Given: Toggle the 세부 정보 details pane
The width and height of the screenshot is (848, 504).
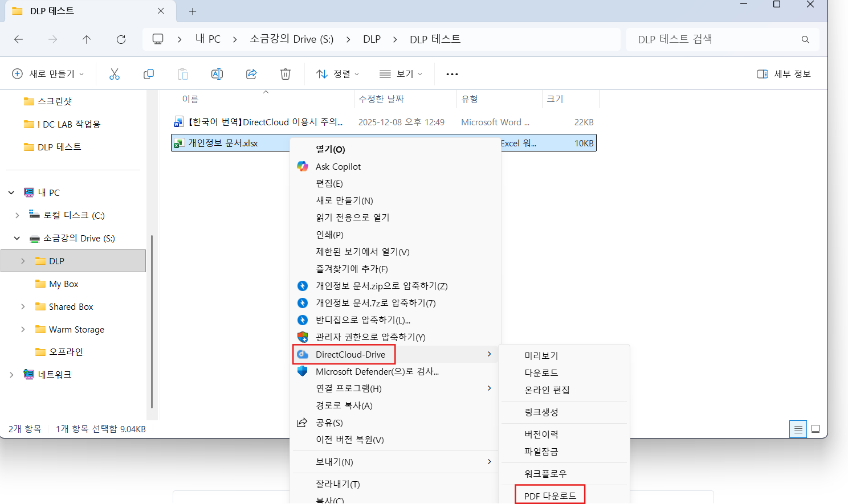Looking at the screenshot, I should (x=784, y=74).
